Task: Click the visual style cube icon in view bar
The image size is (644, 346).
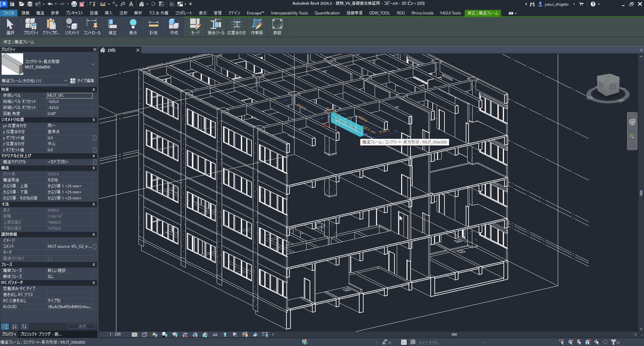Action: [x=145, y=335]
